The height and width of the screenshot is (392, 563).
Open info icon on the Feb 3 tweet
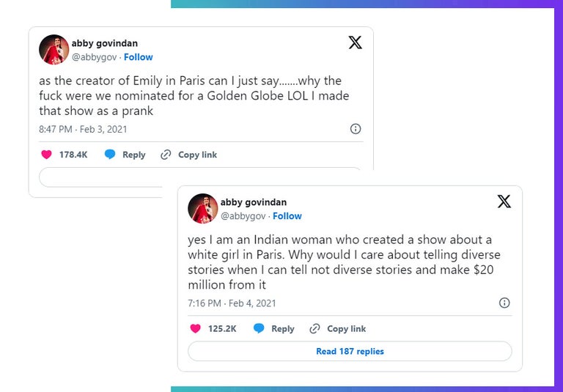pos(356,129)
